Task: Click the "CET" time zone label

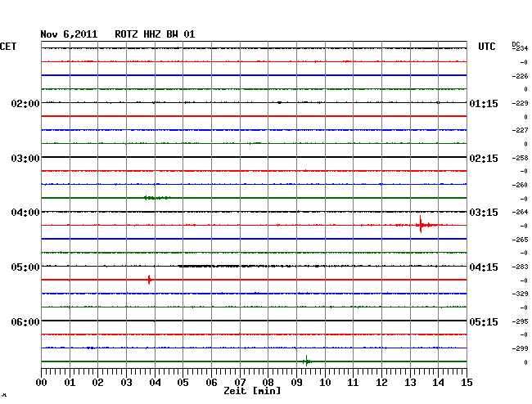Action: click(8, 47)
